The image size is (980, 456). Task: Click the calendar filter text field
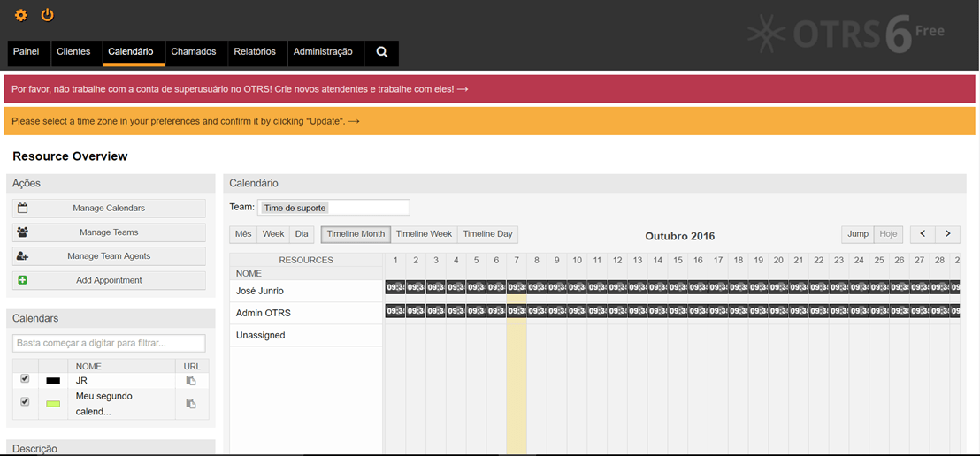(109, 343)
